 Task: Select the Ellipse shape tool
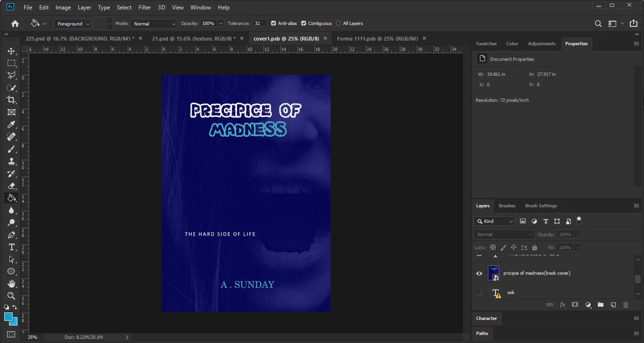pyautogui.click(x=11, y=272)
